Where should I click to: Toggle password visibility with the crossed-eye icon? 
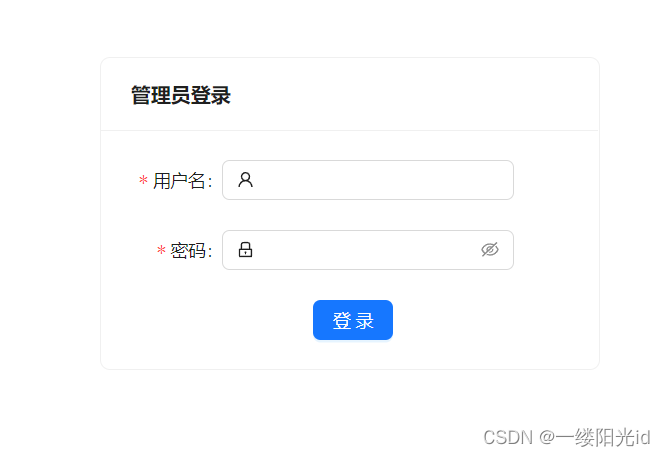click(490, 250)
